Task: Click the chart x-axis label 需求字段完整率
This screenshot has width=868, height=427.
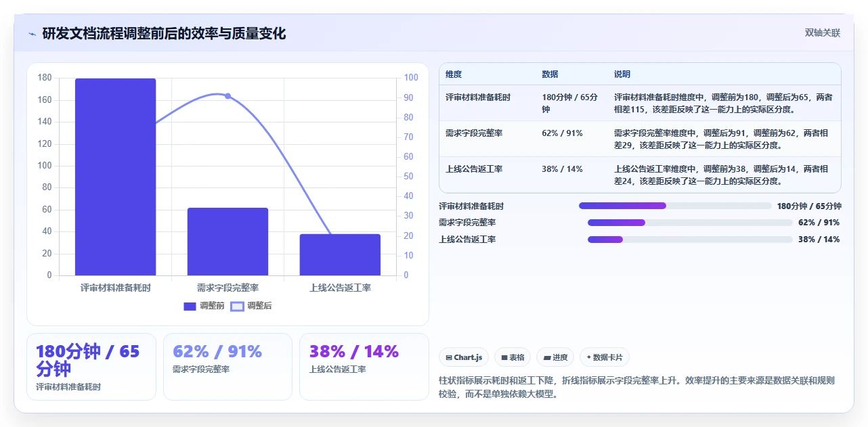Action: coord(227,288)
